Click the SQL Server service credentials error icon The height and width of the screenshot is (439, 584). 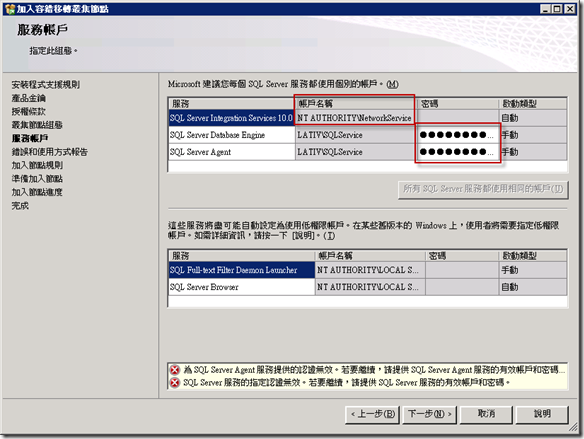[175, 382]
